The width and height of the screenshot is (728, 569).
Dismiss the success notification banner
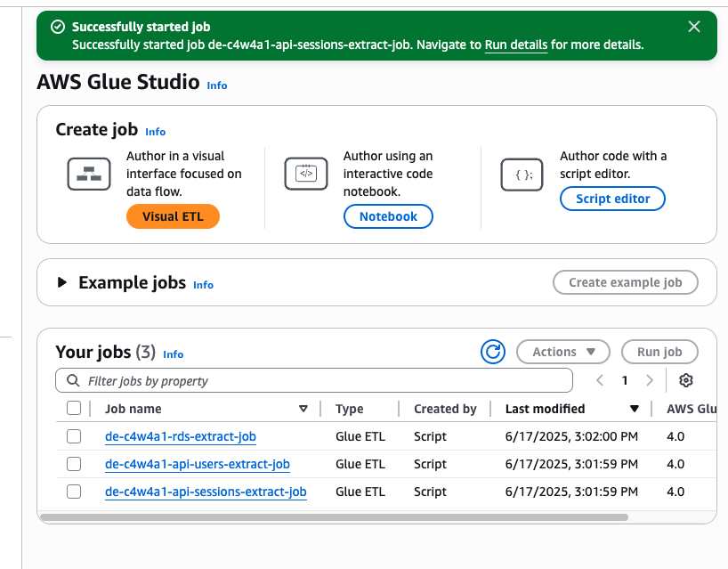694,27
